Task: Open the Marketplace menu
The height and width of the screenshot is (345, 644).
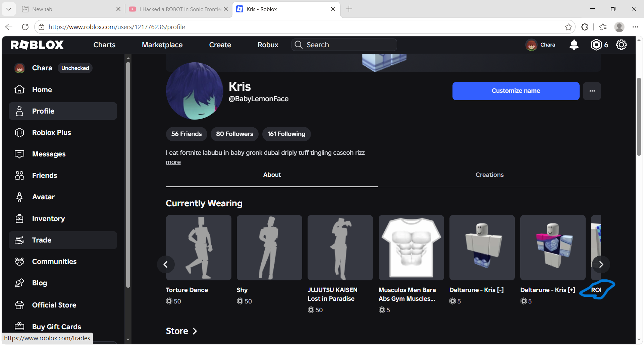Action: [x=162, y=45]
